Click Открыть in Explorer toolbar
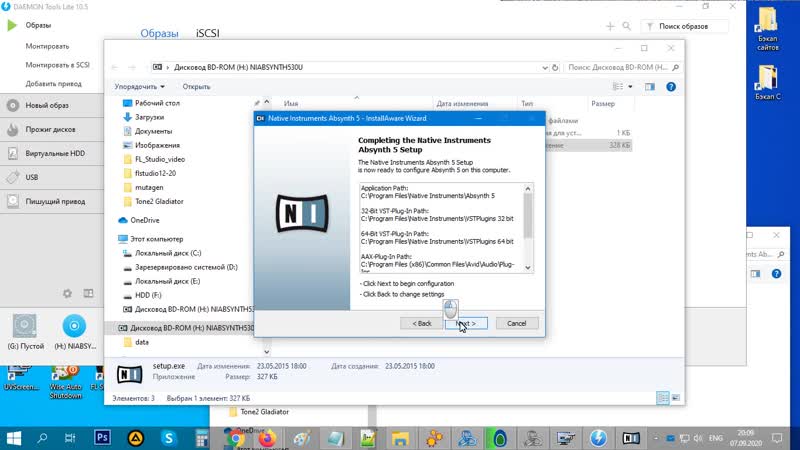Viewport: 800px width, 450px height. tap(196, 87)
